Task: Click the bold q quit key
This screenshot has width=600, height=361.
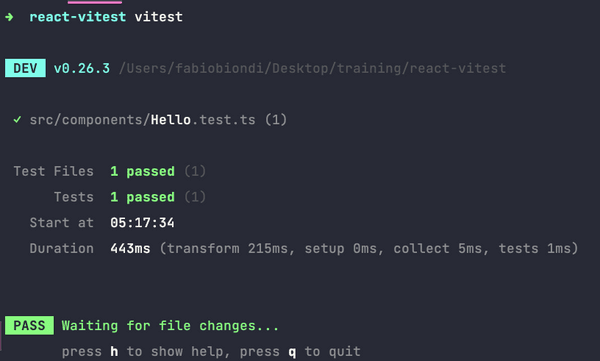Action: click(292, 352)
